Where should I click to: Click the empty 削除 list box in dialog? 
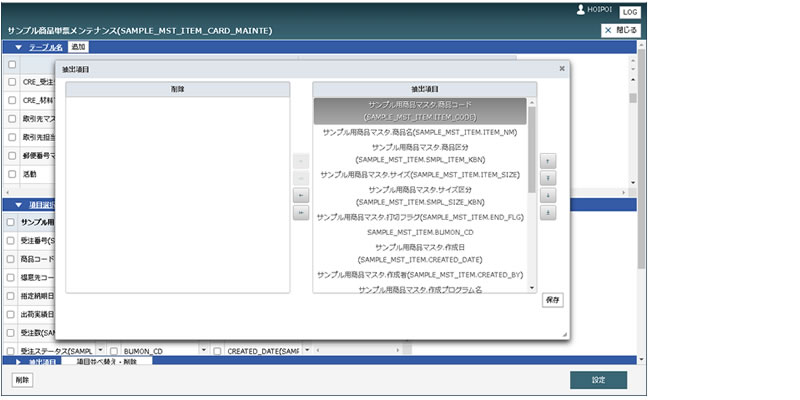pos(178,195)
